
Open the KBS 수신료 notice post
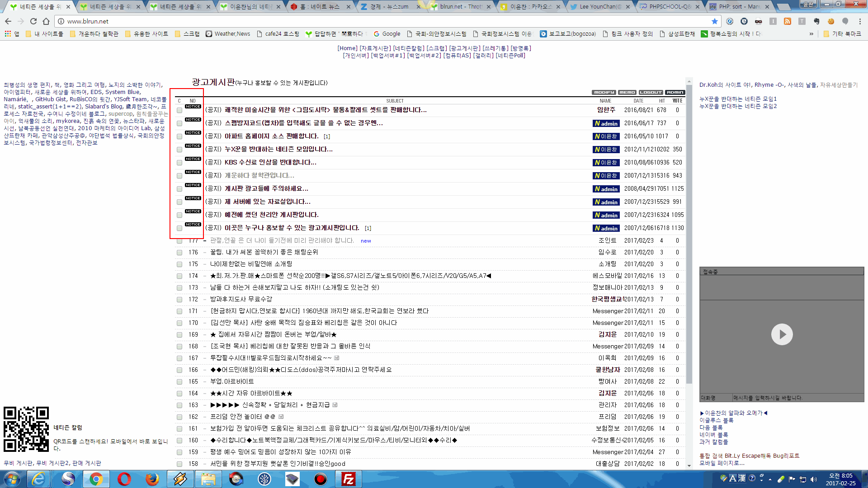pyautogui.click(x=270, y=162)
